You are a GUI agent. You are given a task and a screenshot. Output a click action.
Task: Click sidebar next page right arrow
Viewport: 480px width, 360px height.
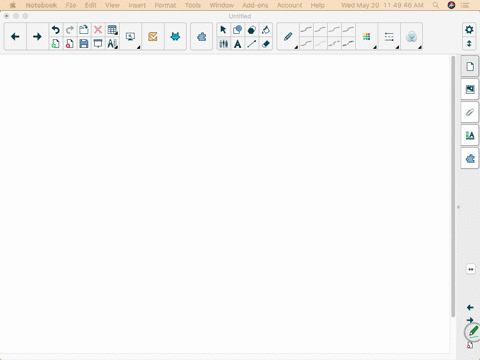470,320
